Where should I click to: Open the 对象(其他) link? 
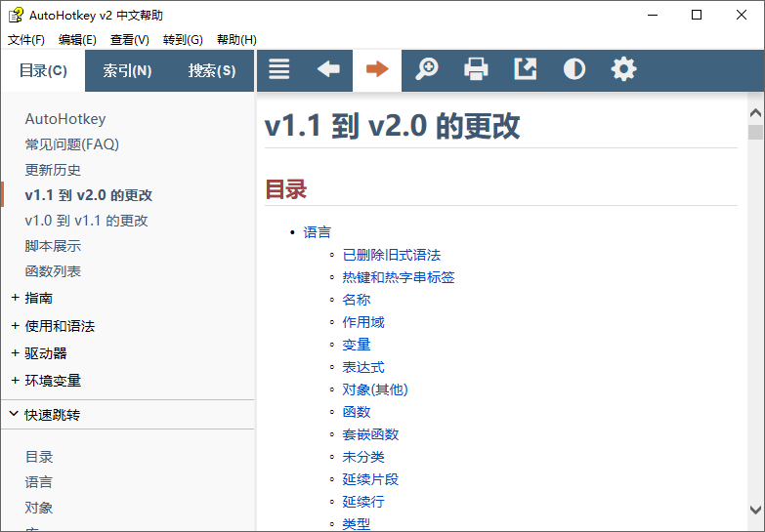(x=375, y=389)
